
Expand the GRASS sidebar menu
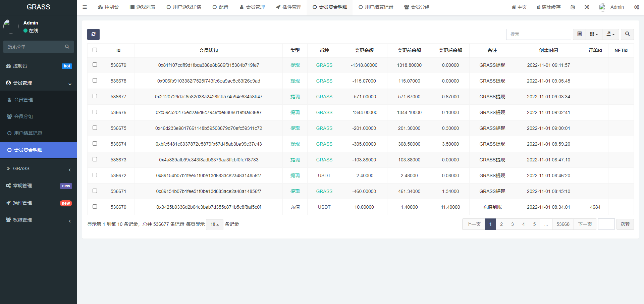38,168
